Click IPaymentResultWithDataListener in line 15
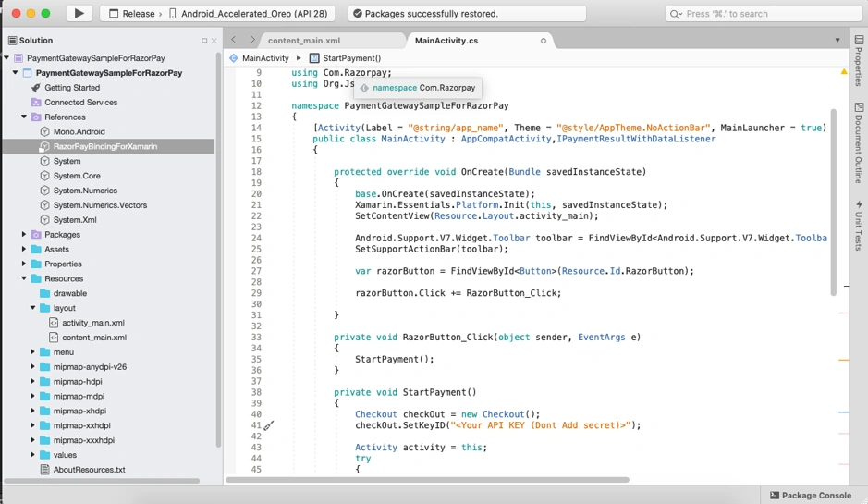This screenshot has width=868, height=504. (636, 139)
